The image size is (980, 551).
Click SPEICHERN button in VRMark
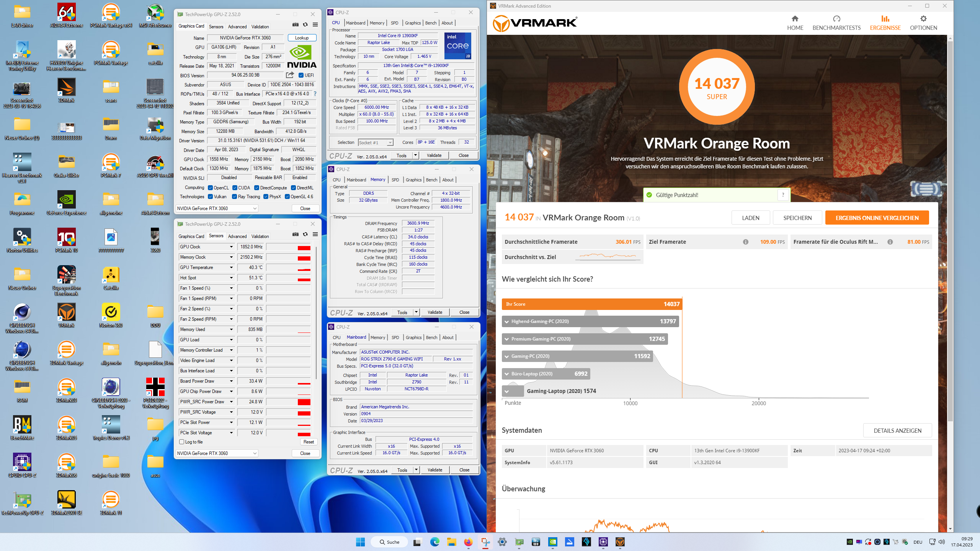click(x=797, y=218)
